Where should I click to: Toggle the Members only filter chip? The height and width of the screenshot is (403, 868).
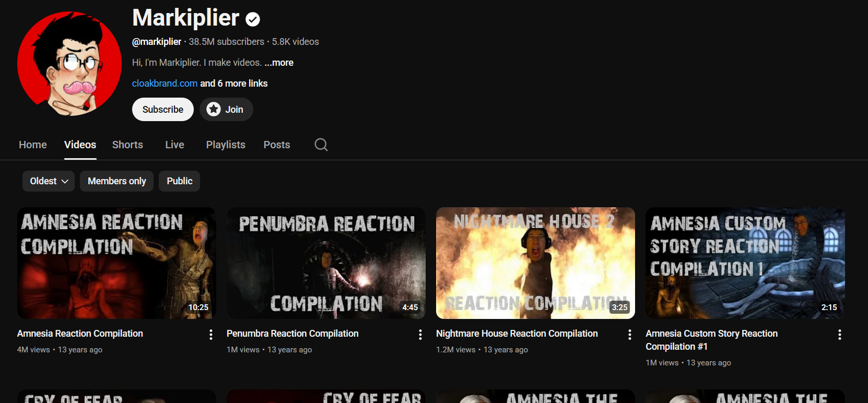pyautogui.click(x=116, y=181)
